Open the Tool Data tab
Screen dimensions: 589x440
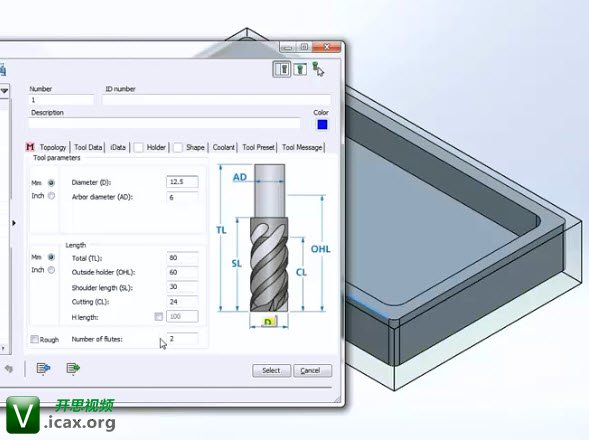(88, 147)
